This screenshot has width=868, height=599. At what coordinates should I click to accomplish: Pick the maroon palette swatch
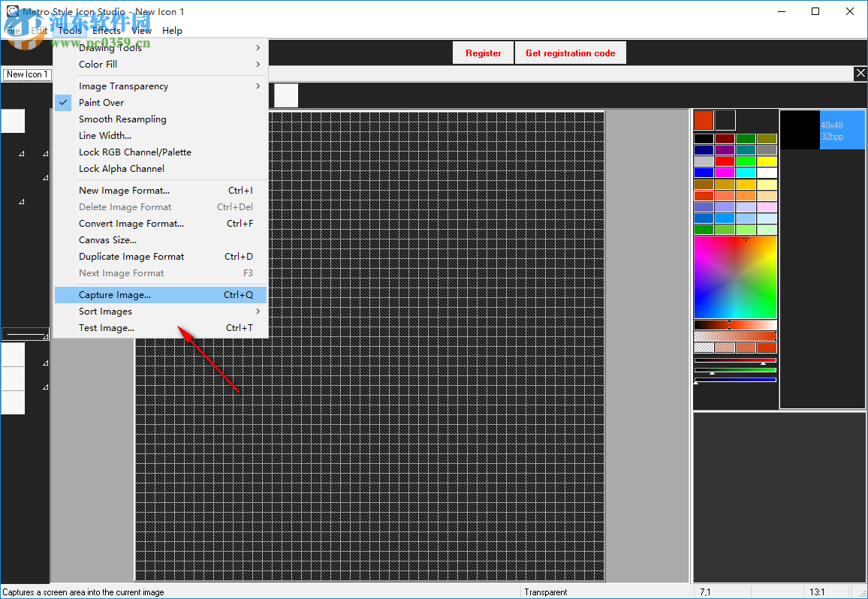725,139
